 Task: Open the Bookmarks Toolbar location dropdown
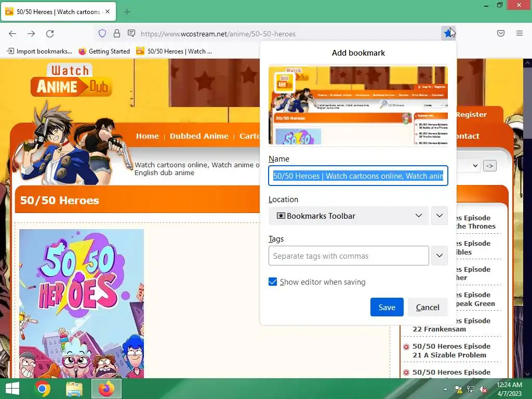pos(349,216)
